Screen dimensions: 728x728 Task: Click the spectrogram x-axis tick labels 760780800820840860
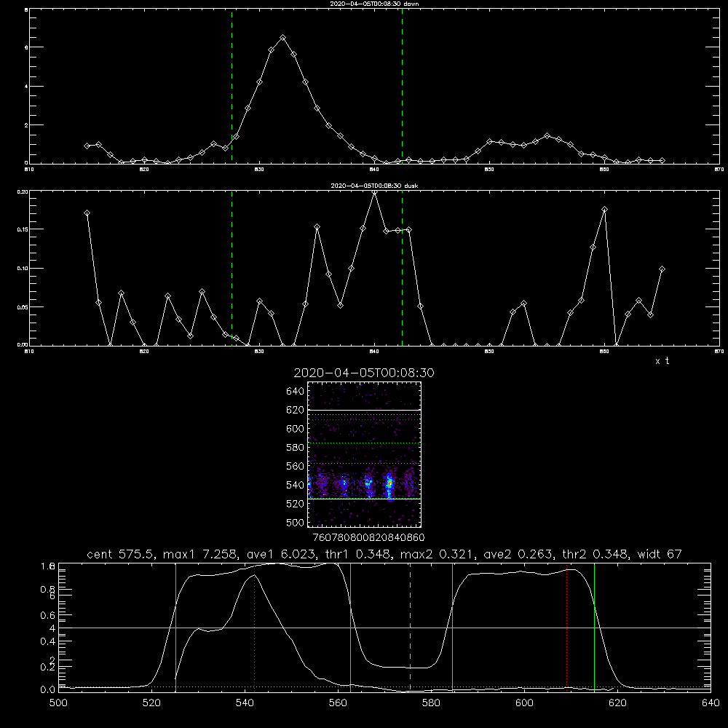[368, 538]
